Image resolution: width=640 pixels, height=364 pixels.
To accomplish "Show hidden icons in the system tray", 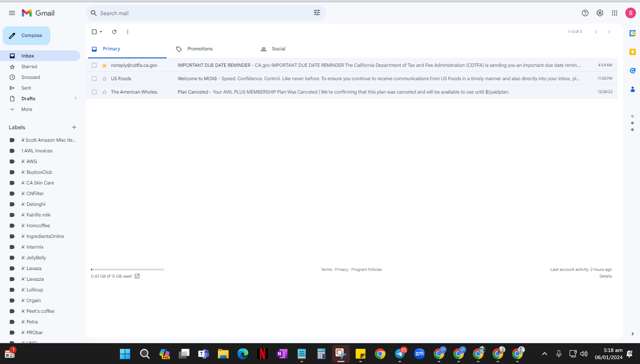I will point(544,354).
